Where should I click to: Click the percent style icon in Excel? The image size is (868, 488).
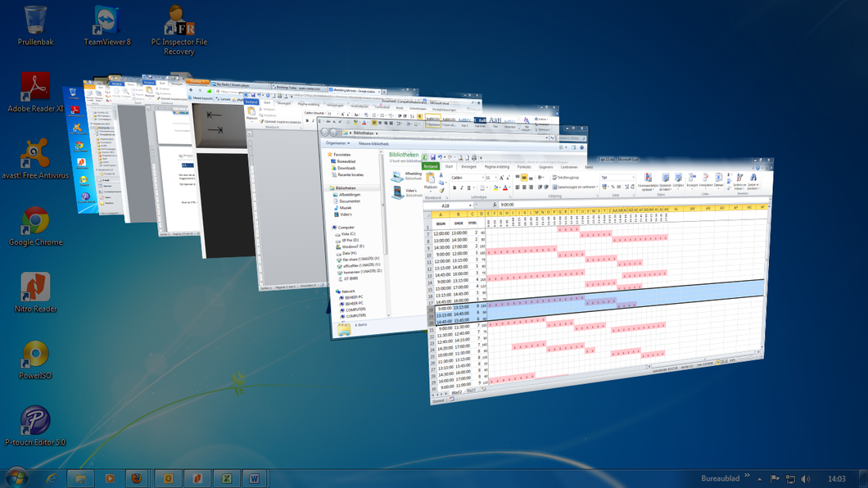pyautogui.click(x=613, y=187)
